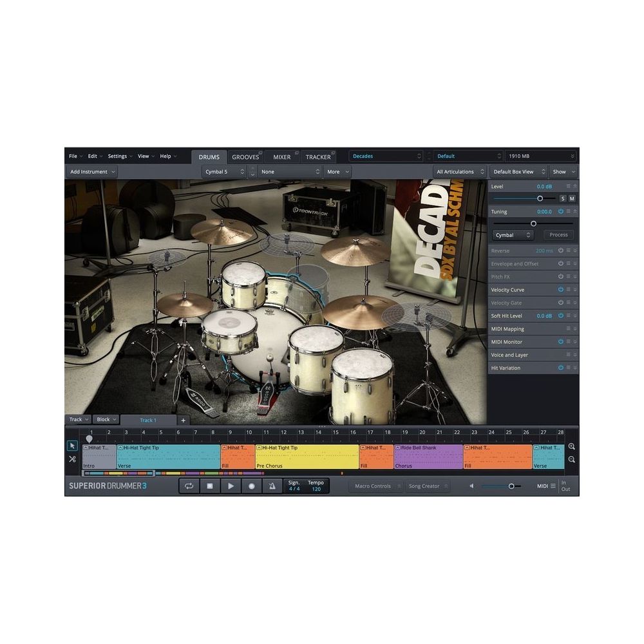This screenshot has width=644, height=644.
Task: Open Song Creator
Action: pyautogui.click(x=426, y=486)
